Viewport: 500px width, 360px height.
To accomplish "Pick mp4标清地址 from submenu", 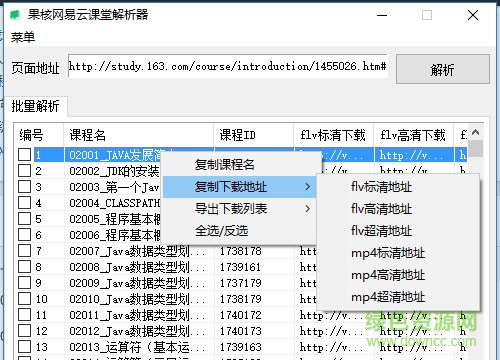I will pyautogui.click(x=388, y=253).
